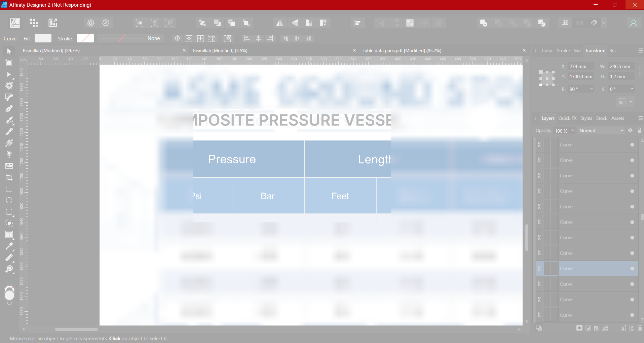Image resolution: width=644 pixels, height=343 pixels.
Task: Select the Node tool
Action: click(x=9, y=74)
